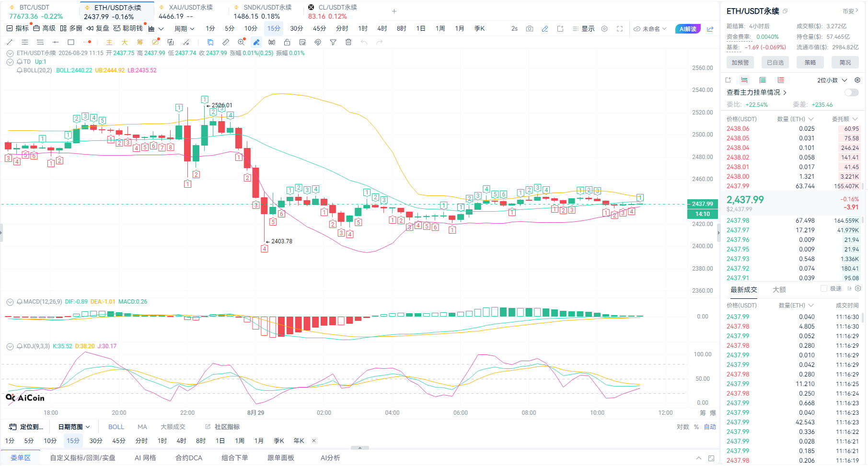The height and width of the screenshot is (466, 868).
Task: Click the 加预警 alert button
Action: (x=740, y=62)
